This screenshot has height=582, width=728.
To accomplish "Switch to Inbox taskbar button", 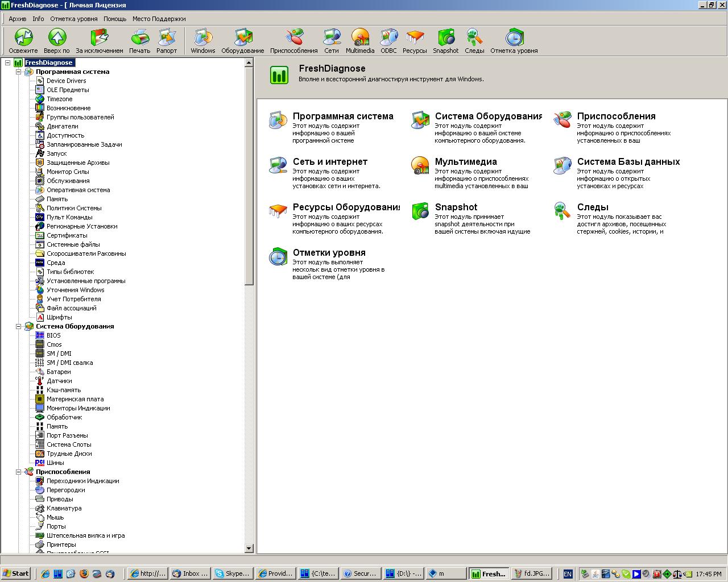I will 190,573.
